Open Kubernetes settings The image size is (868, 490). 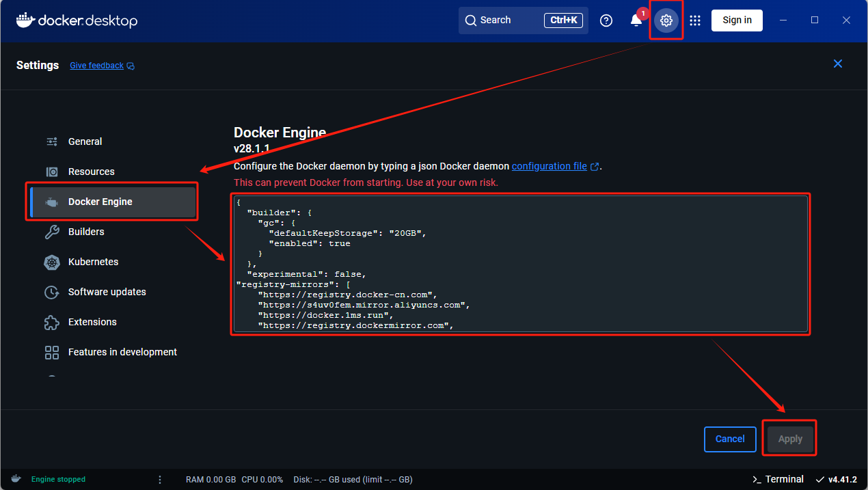coord(93,262)
